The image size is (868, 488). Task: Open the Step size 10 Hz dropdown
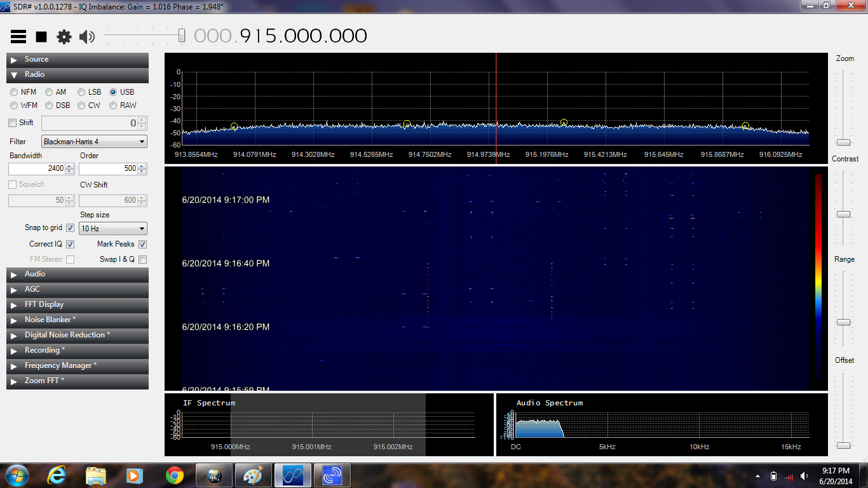click(x=113, y=229)
